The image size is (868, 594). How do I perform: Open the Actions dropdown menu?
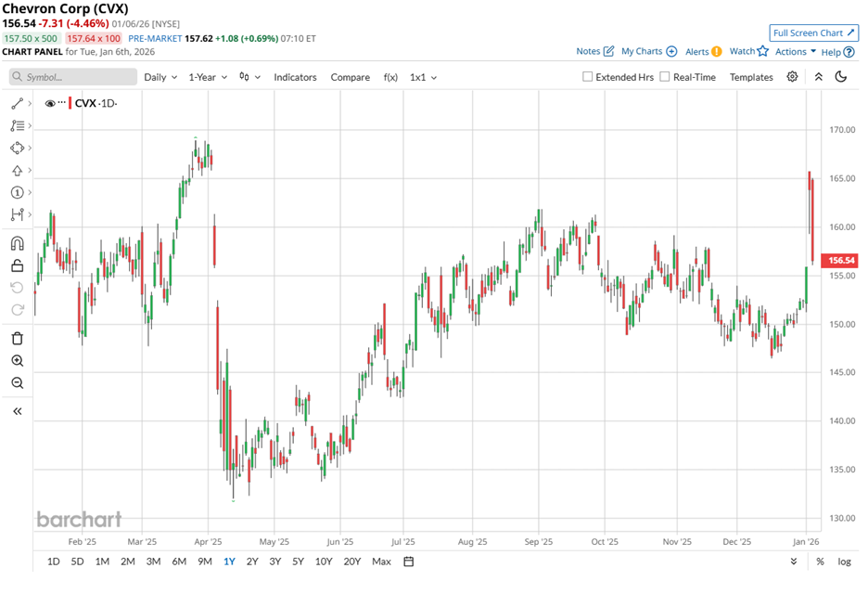(x=796, y=52)
